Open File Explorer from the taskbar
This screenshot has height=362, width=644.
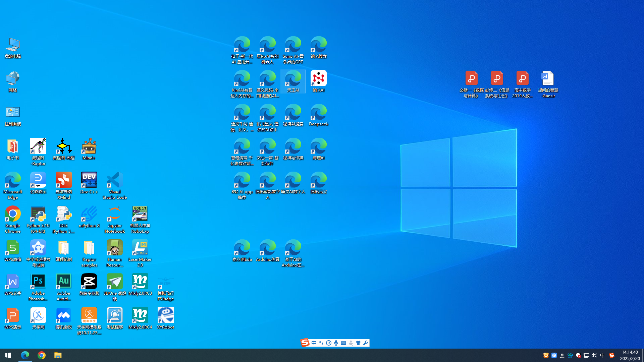58,355
